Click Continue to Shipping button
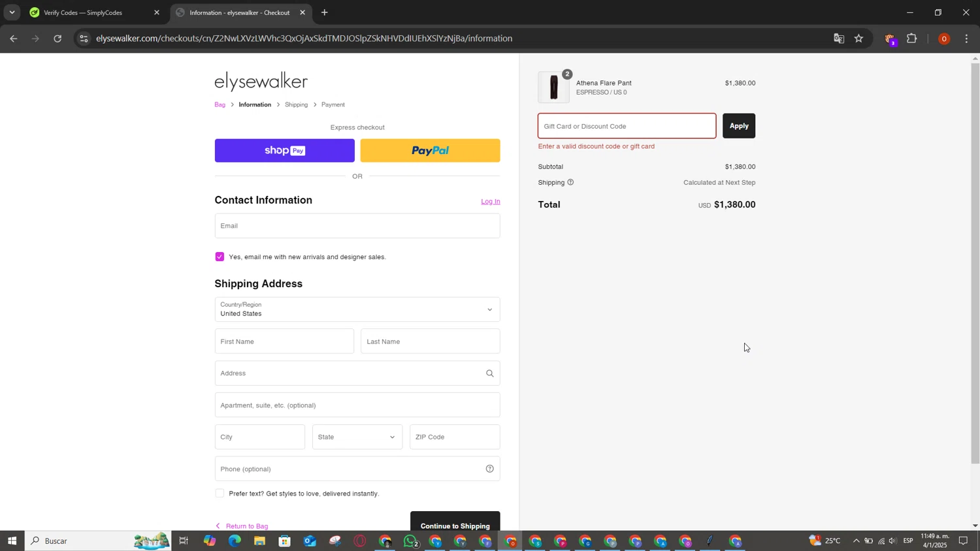980x551 pixels. (x=455, y=521)
